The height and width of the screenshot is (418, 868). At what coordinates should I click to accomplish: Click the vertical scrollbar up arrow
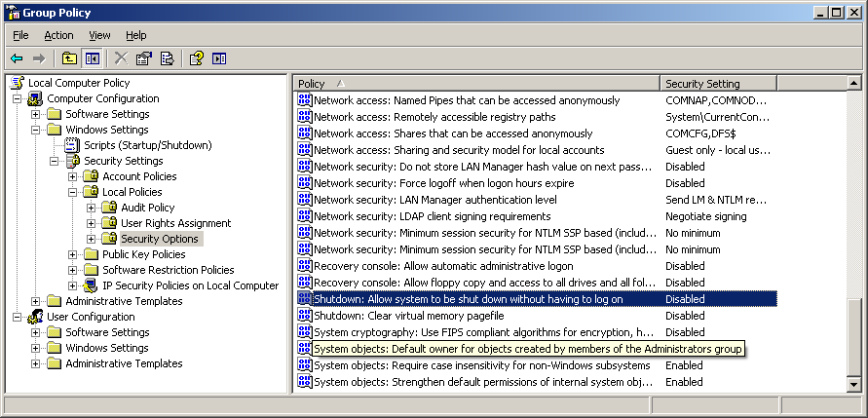(855, 84)
